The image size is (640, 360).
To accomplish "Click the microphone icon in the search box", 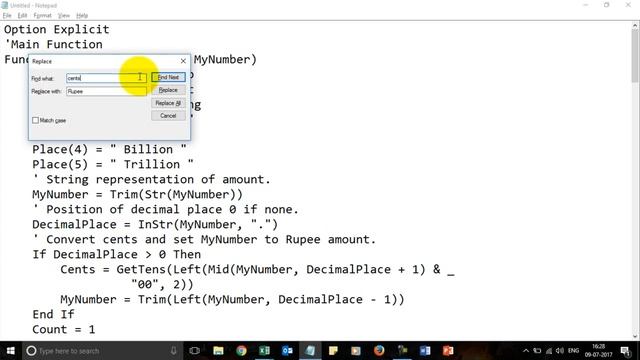I will (x=173, y=351).
